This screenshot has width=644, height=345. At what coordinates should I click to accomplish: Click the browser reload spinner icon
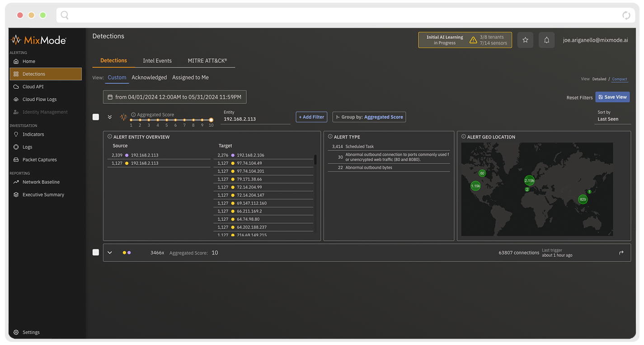(626, 15)
